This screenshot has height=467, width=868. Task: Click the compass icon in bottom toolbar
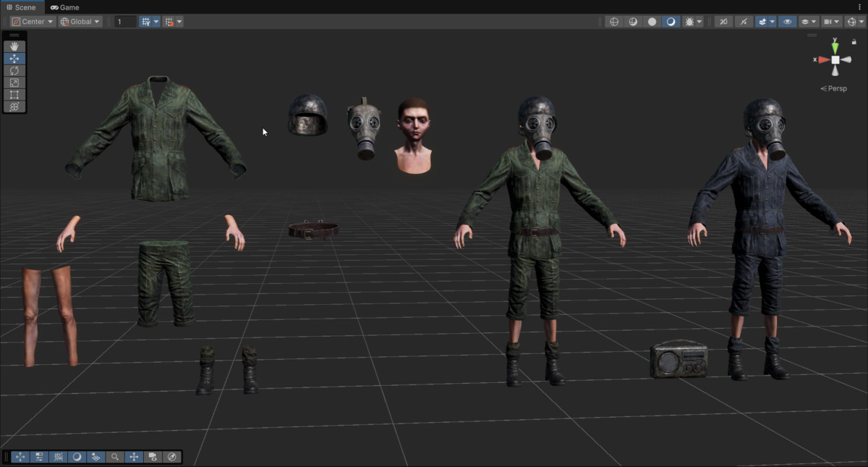(171, 457)
